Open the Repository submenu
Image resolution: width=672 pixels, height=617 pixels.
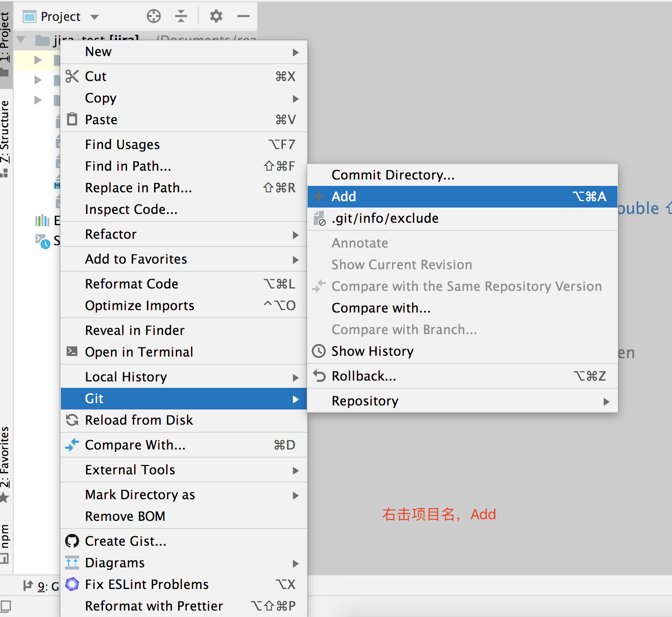[x=463, y=401]
